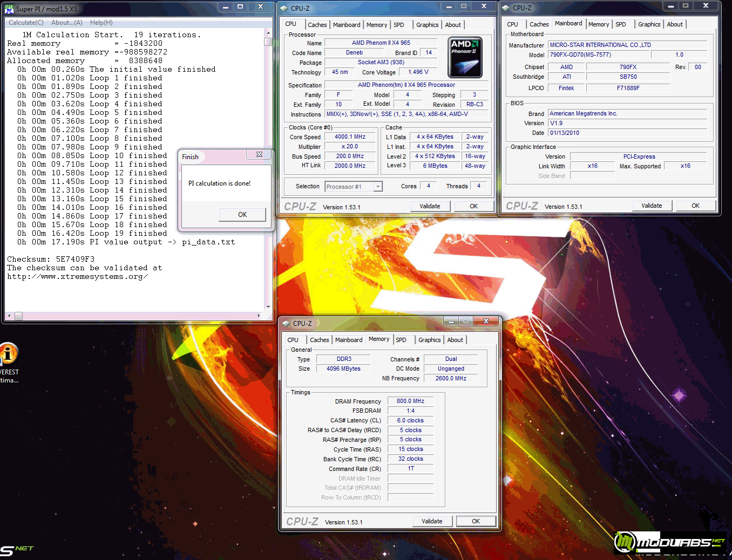Click OK in the CPU window

473,206
